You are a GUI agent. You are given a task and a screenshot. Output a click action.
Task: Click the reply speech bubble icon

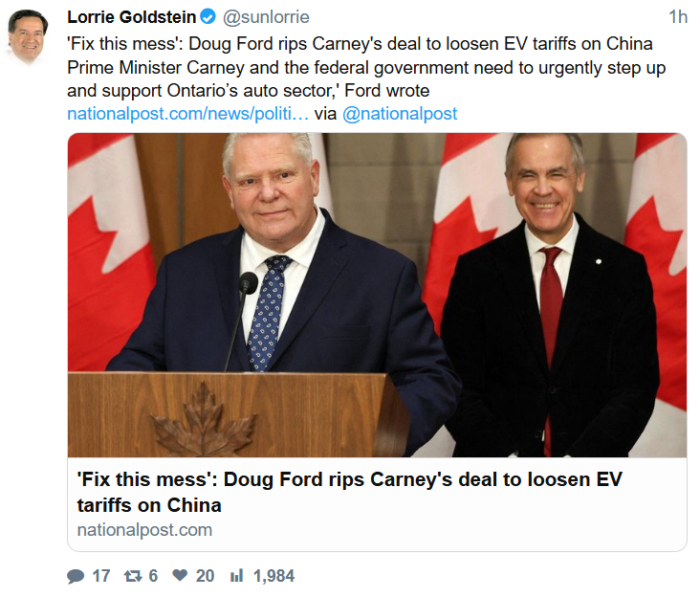click(76, 576)
